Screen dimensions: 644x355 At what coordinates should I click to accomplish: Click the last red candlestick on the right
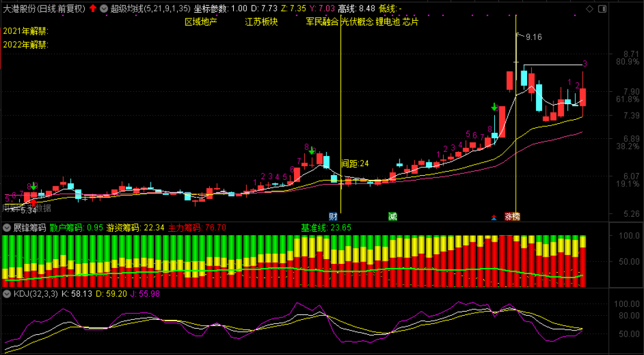(583, 97)
